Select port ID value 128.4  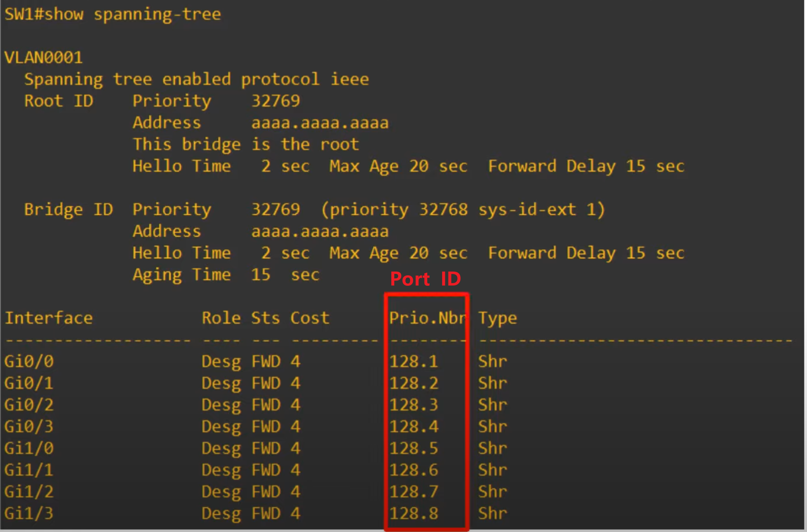click(414, 427)
